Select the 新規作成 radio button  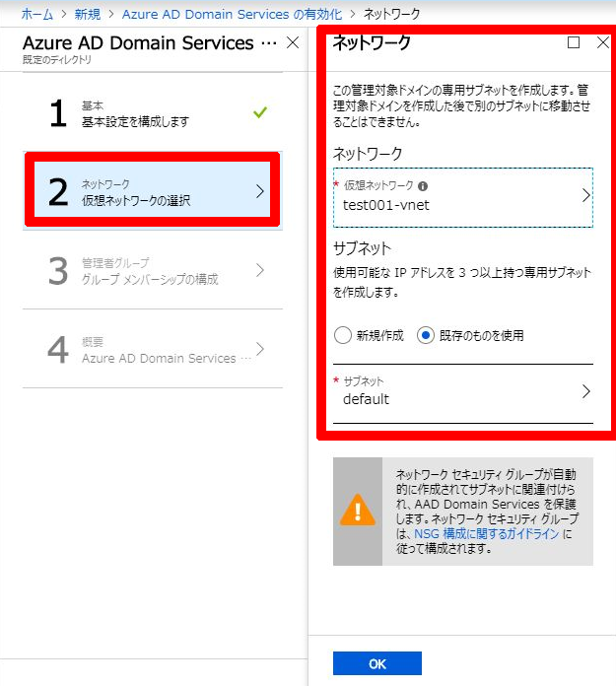tap(343, 335)
